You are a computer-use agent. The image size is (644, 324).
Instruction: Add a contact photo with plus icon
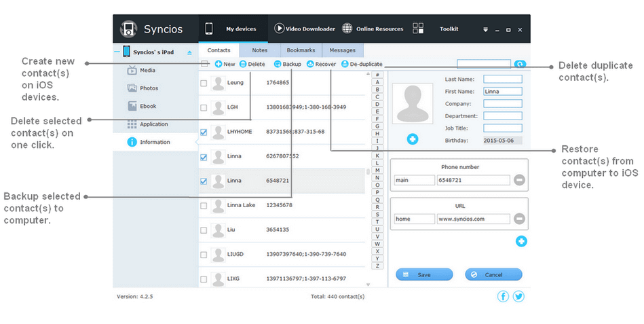413,139
